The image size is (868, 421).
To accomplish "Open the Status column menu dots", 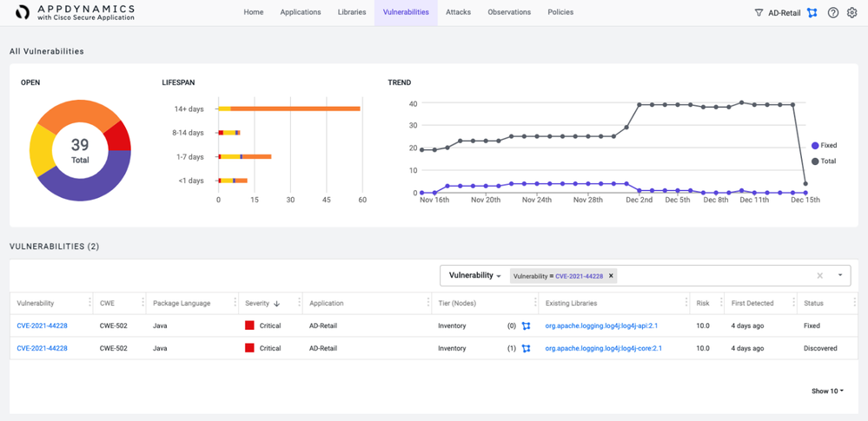I will (855, 303).
